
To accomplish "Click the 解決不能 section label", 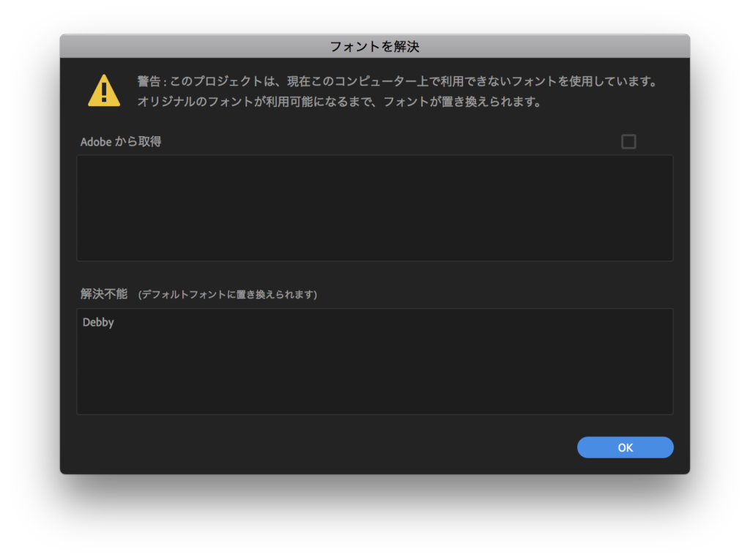I will 104,294.
